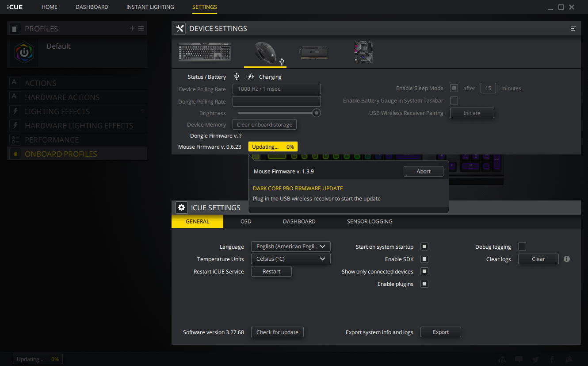588x366 pixels.
Task: Open the Dongle Polling Rate dropdown
Action: [277, 101]
